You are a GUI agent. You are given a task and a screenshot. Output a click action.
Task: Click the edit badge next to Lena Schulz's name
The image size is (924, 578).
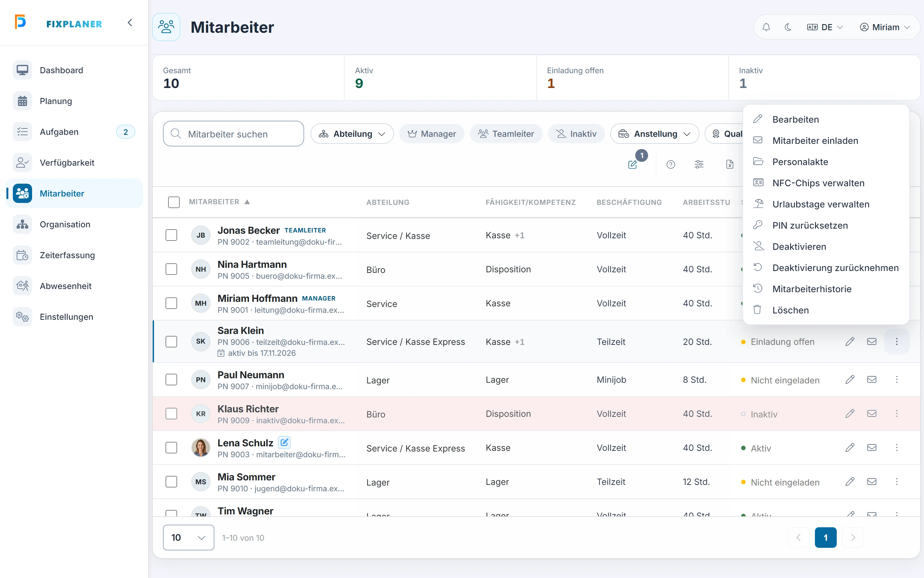285,442
